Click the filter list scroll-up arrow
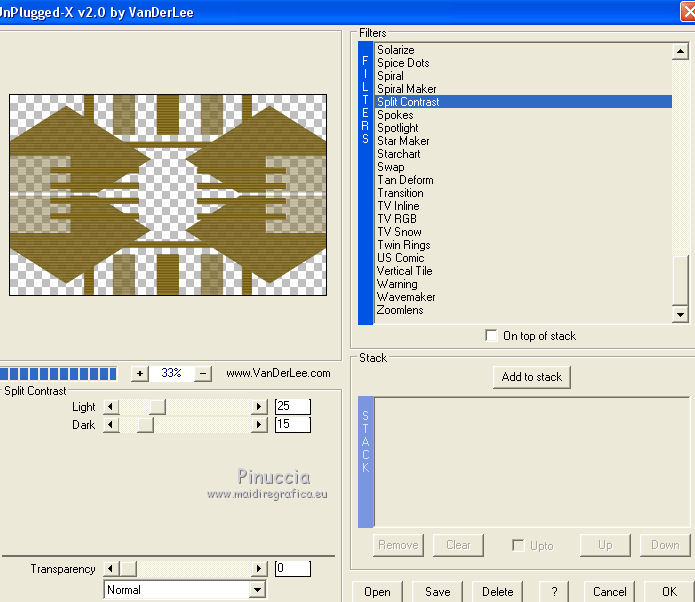Viewport: 695px width, 602px height. (x=680, y=51)
